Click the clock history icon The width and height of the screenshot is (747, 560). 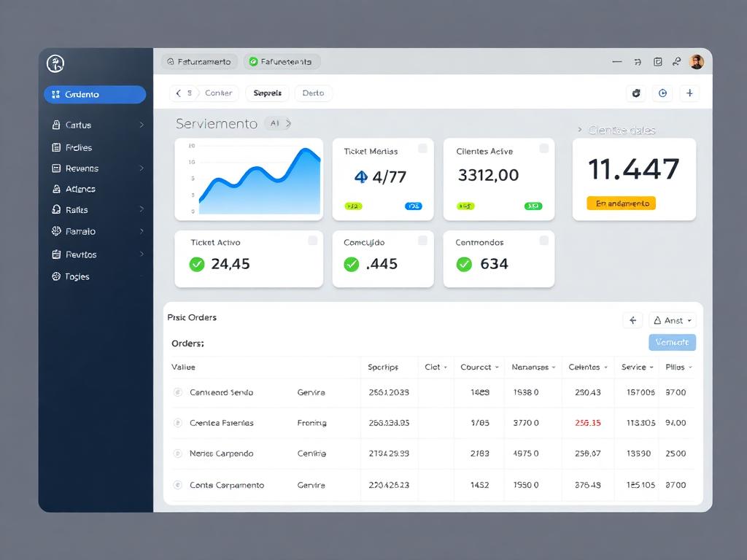662,93
